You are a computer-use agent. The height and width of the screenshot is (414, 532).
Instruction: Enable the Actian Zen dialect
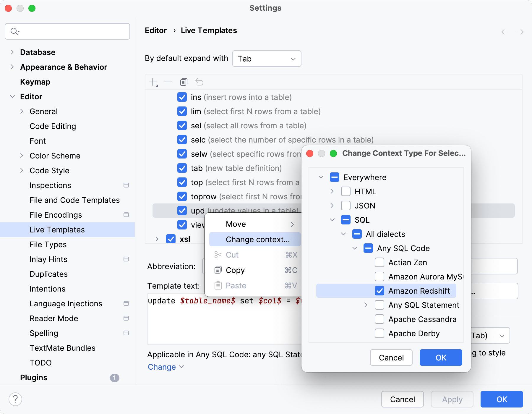point(379,262)
